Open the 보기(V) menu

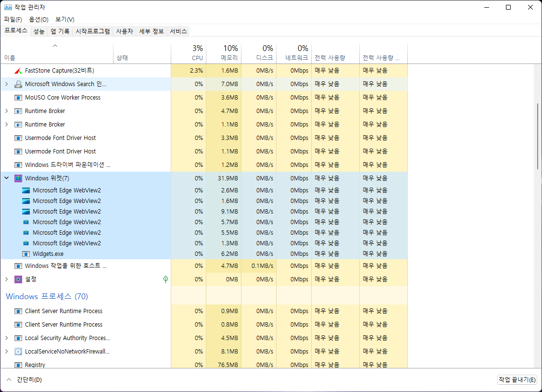[x=65, y=19]
